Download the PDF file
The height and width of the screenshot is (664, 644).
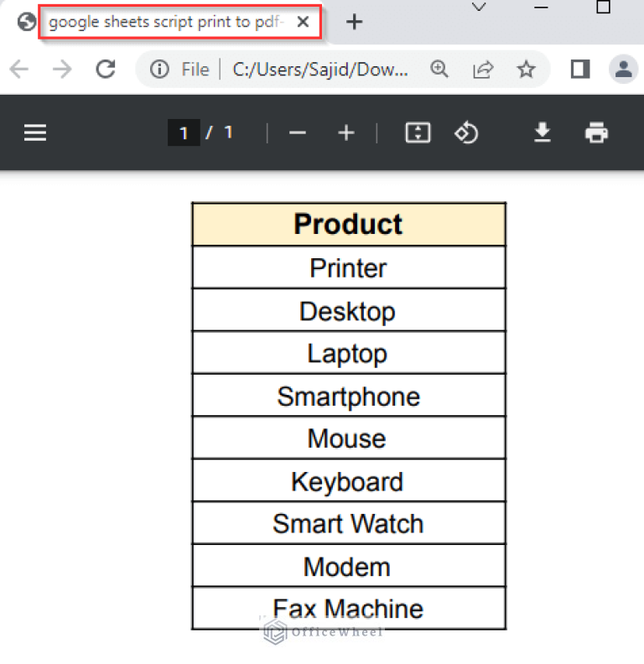pyautogui.click(x=543, y=132)
